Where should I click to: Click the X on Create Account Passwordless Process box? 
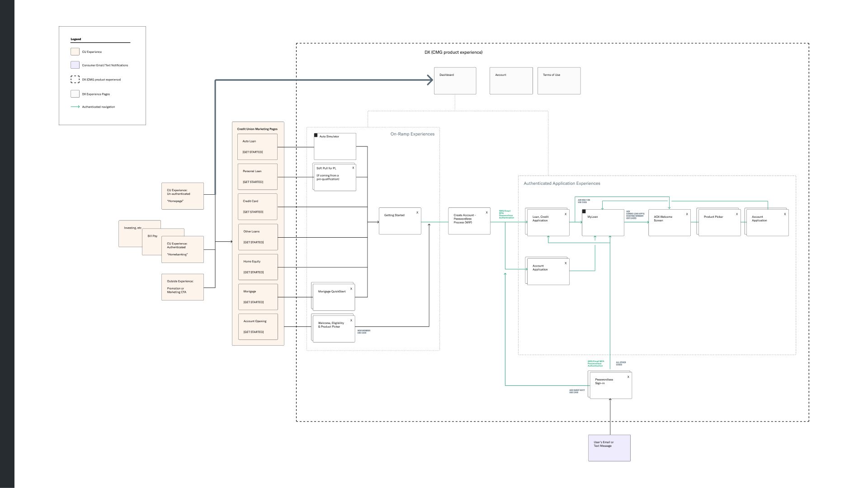pyautogui.click(x=486, y=212)
